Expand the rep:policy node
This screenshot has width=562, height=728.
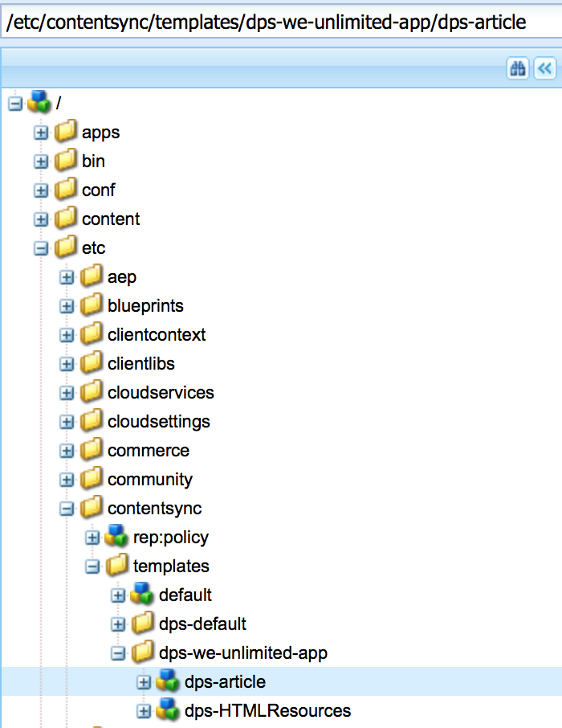point(92,538)
